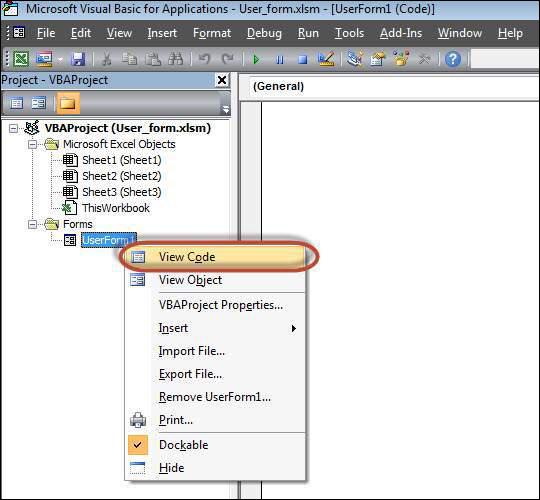Open the Toolbox toolbar icon
Image resolution: width=540 pixels, height=500 pixels.
(x=424, y=59)
